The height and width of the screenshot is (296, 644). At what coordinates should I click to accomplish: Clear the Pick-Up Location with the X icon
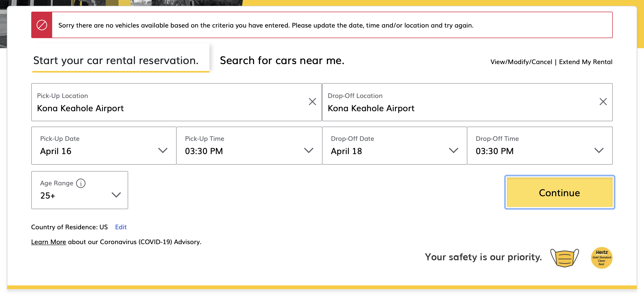312,101
